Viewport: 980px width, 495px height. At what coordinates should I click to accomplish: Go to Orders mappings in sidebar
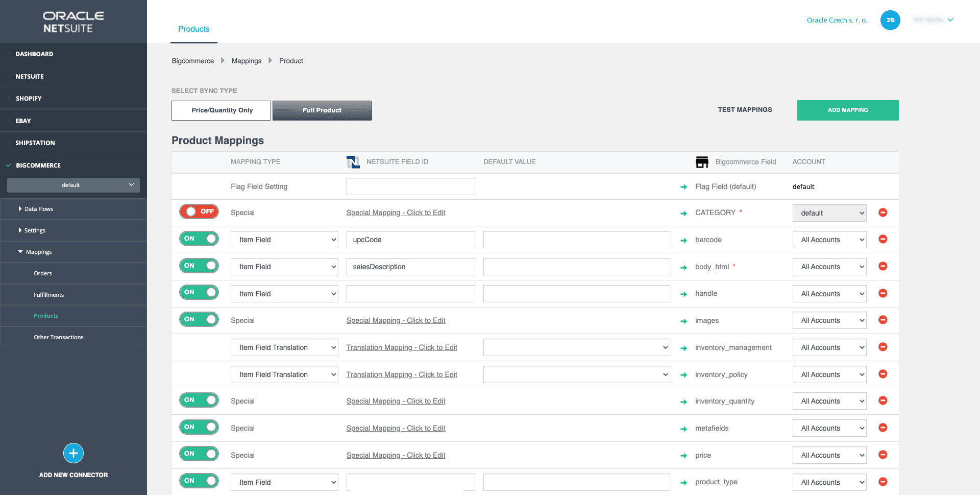(73, 273)
